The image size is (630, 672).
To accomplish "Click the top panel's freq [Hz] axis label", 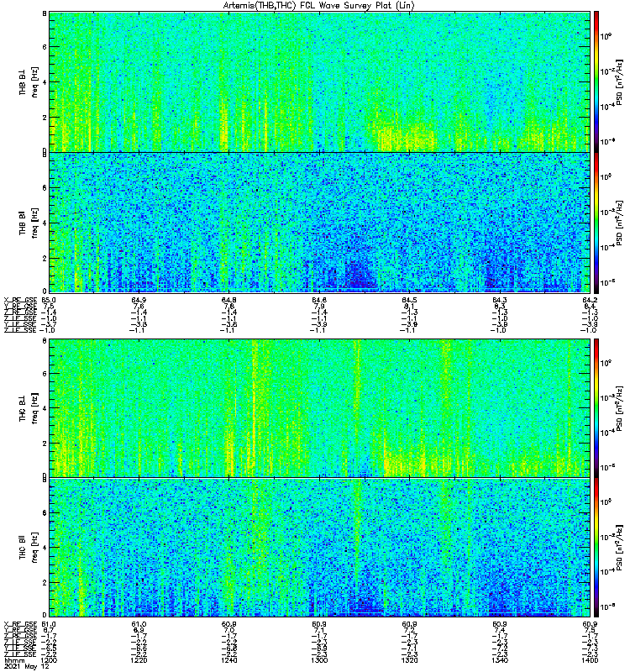I will (34, 81).
